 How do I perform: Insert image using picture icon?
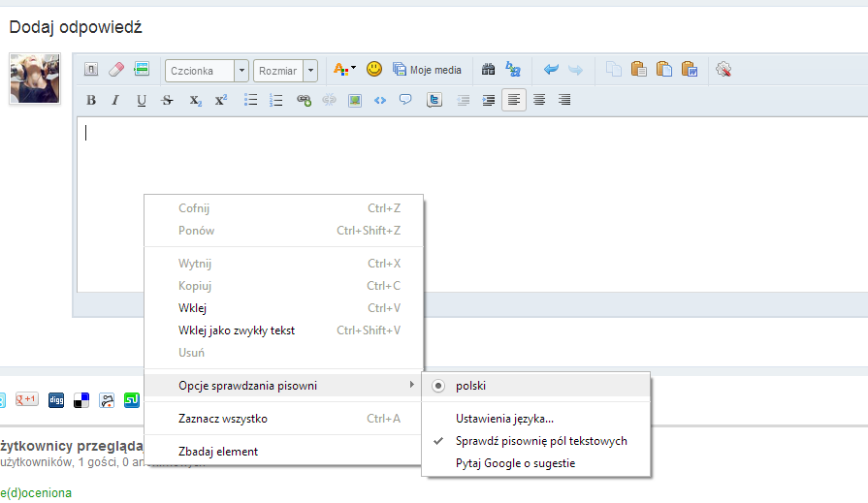click(355, 100)
